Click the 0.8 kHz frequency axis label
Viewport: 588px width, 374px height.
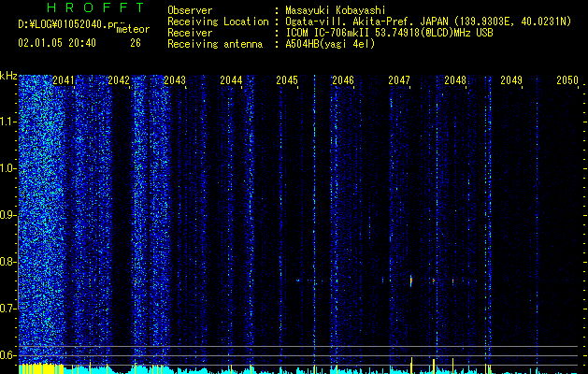point(7,262)
